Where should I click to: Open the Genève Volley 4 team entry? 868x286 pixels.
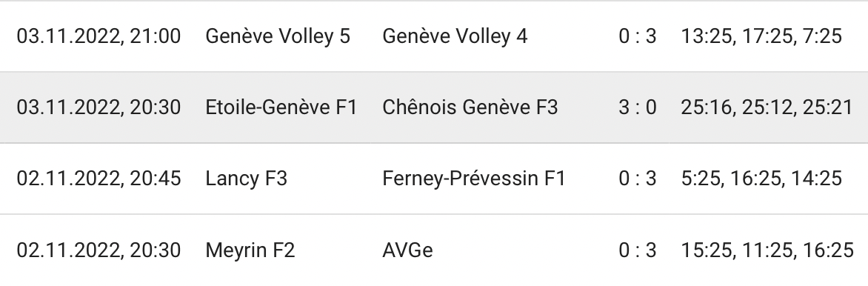click(x=455, y=36)
